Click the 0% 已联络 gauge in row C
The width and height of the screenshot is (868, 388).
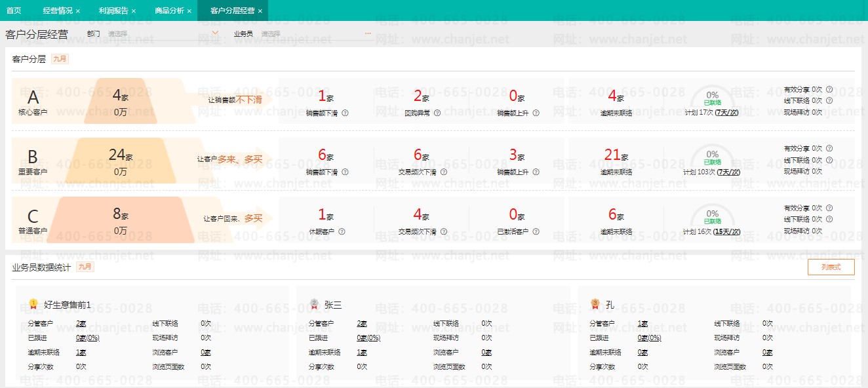pos(713,216)
